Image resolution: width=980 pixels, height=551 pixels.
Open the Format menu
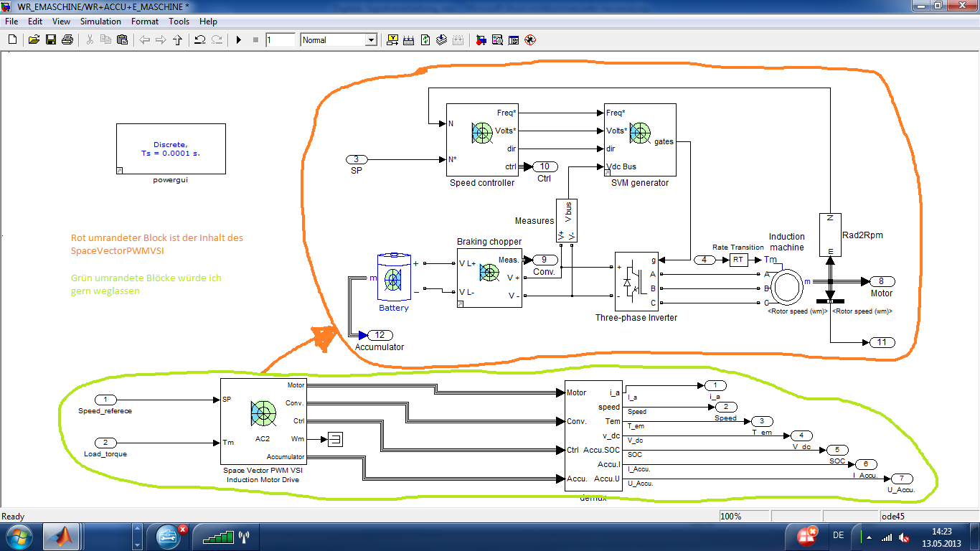coord(145,22)
